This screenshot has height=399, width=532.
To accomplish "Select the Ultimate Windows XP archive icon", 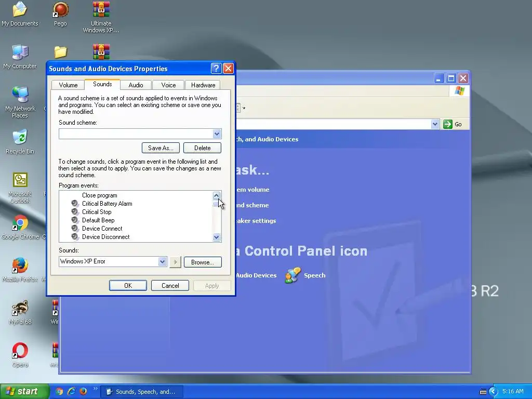I will pyautogui.click(x=101, y=17).
